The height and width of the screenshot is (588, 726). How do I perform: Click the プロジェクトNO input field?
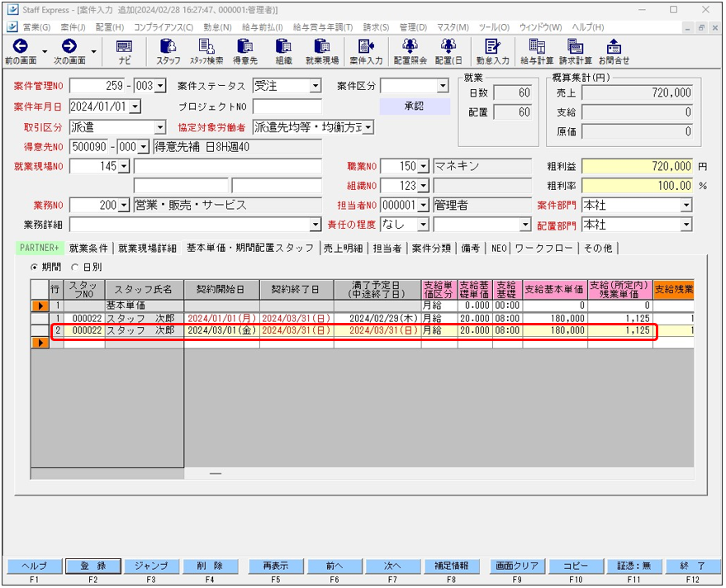287,107
